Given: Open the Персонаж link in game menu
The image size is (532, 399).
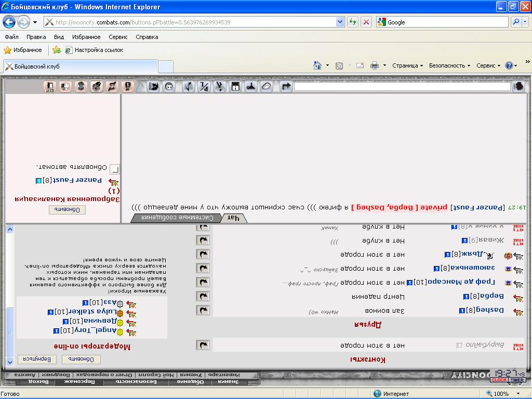Looking at the screenshot, I should tap(79, 382).
